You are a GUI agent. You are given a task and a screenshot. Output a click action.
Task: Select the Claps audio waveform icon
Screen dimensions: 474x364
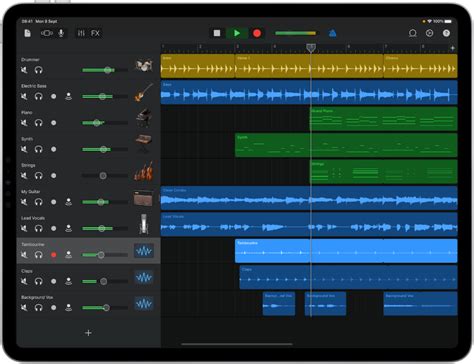[144, 277]
